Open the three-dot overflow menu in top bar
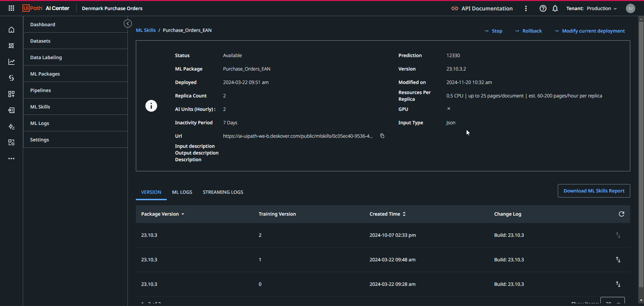Viewport: 644px width, 306px height. [x=526, y=8]
